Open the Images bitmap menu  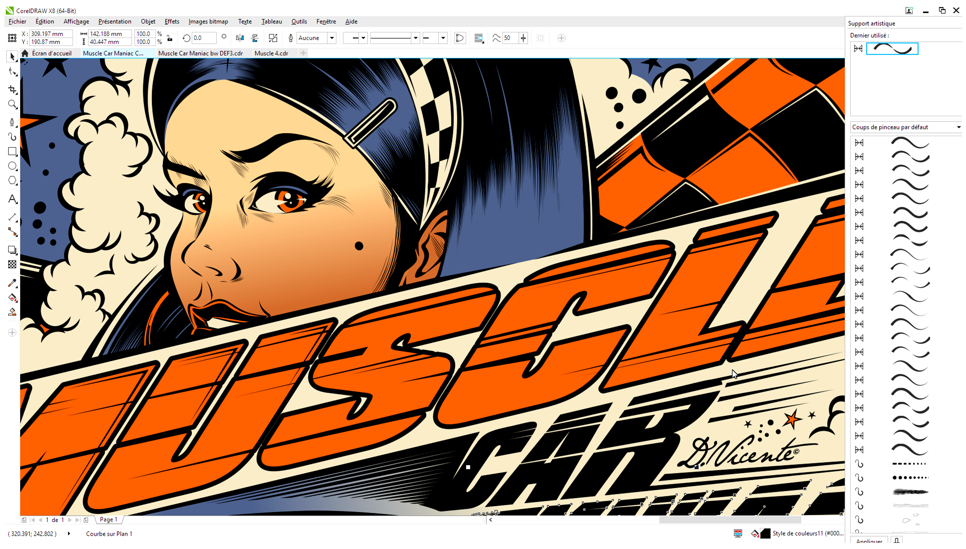click(208, 21)
